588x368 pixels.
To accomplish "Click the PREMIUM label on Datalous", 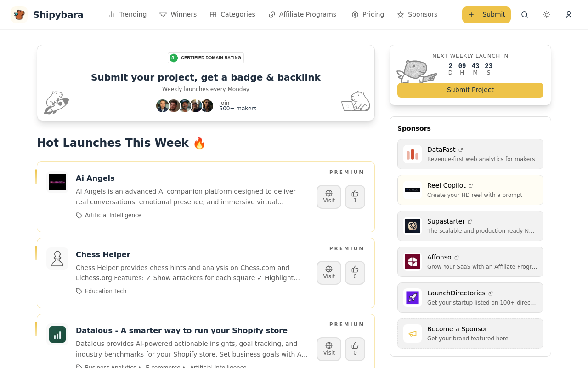I will pyautogui.click(x=347, y=325).
